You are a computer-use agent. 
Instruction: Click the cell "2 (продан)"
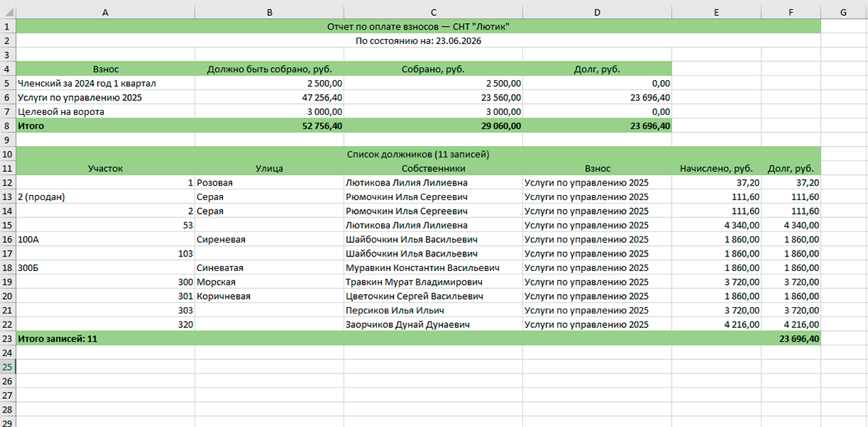[x=106, y=197]
